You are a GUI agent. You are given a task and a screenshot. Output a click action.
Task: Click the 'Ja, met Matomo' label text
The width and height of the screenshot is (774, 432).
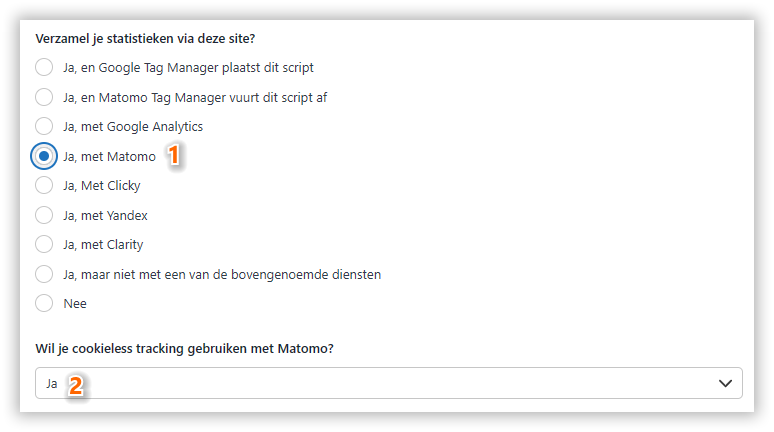click(x=109, y=156)
